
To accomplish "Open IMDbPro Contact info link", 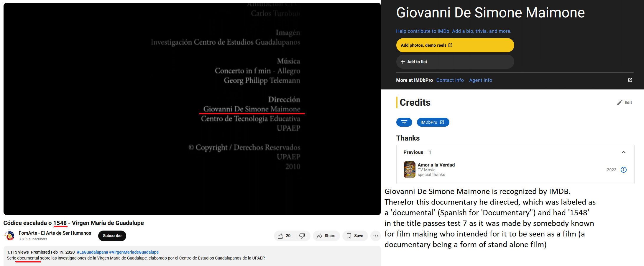I will pyautogui.click(x=450, y=80).
